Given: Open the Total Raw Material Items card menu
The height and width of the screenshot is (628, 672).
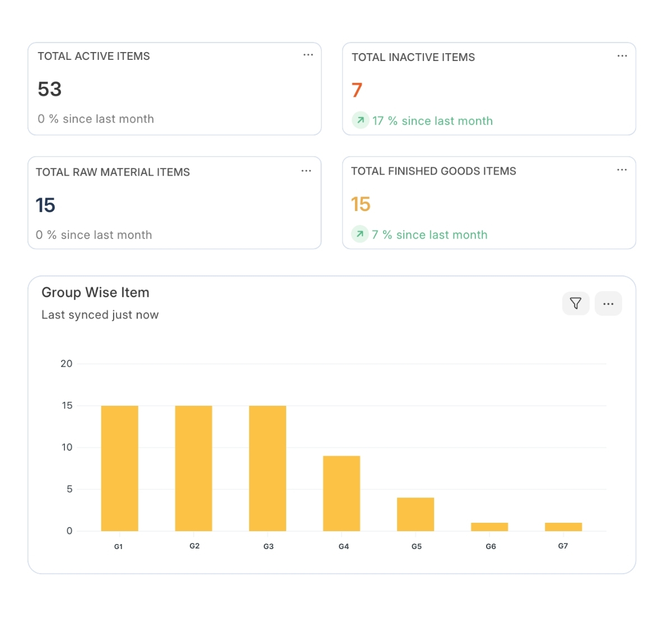Looking at the screenshot, I should [306, 171].
